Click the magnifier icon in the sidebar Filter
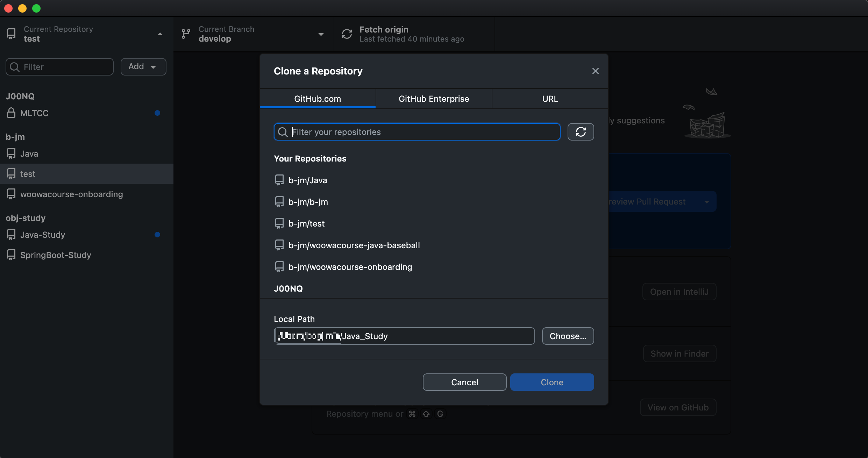Image resolution: width=868 pixels, height=458 pixels. [15, 67]
